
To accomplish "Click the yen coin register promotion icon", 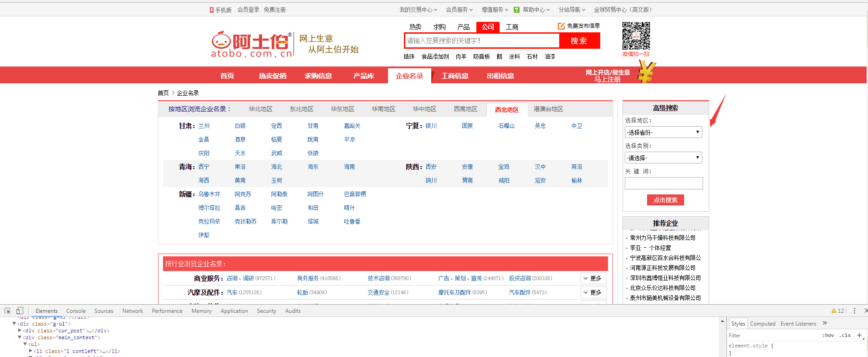I will pos(646,72).
